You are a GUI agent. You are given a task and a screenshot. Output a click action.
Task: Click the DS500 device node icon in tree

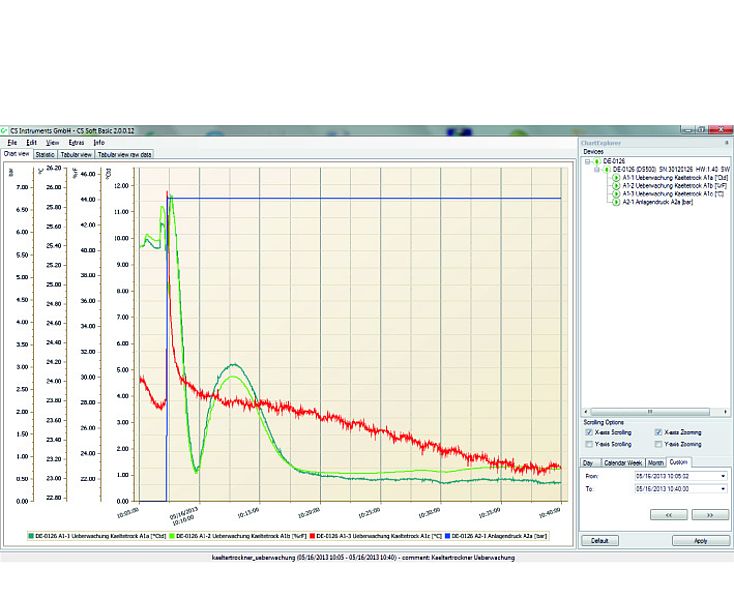(x=607, y=170)
